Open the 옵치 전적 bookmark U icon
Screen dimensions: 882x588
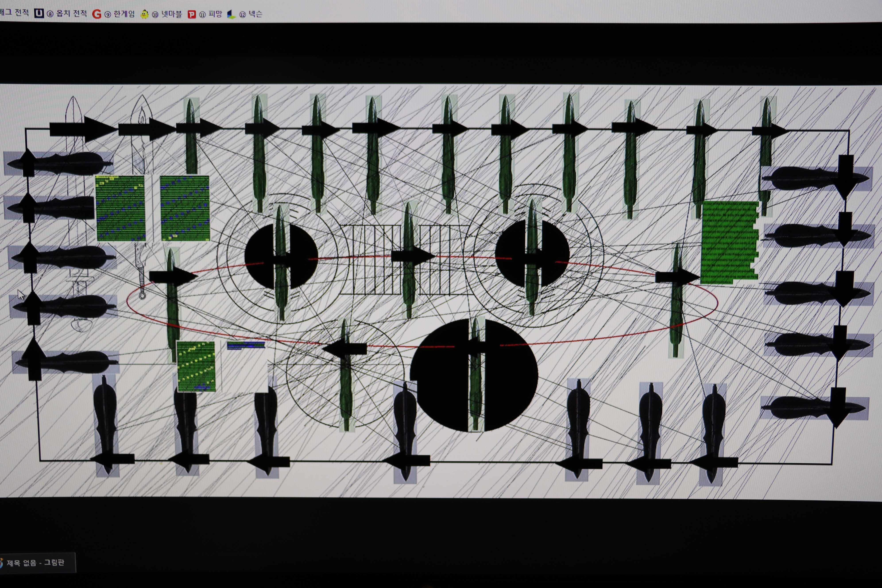(39, 14)
